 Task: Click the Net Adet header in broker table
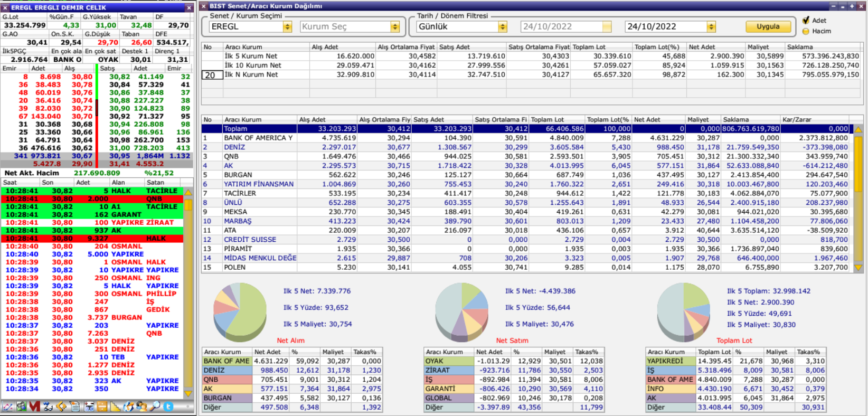(658, 120)
